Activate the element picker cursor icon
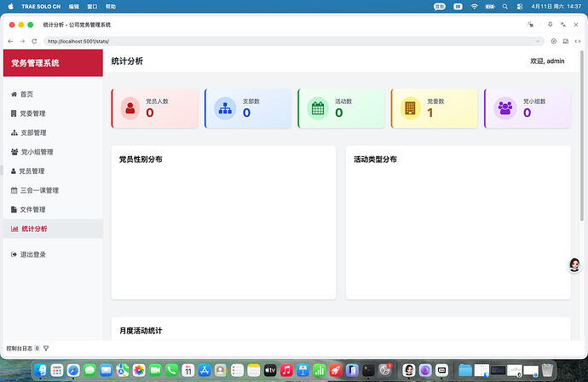Screen dimensions: 588x382 click(530, 25)
